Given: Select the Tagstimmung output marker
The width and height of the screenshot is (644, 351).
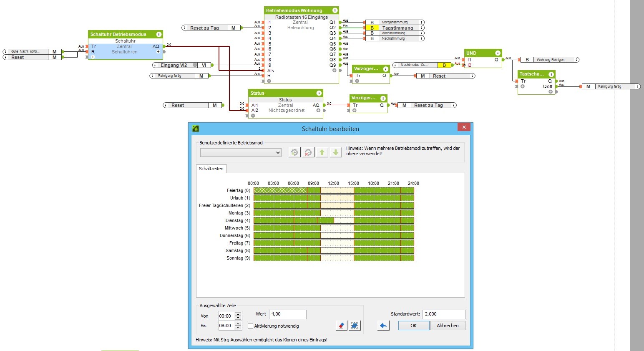Looking at the screenshot, I should click(395, 28).
